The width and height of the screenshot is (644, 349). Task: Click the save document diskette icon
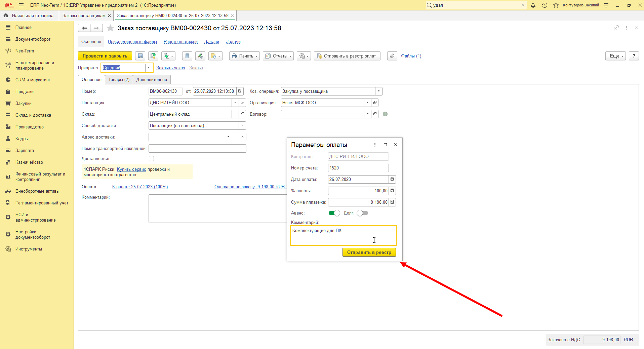click(x=140, y=56)
